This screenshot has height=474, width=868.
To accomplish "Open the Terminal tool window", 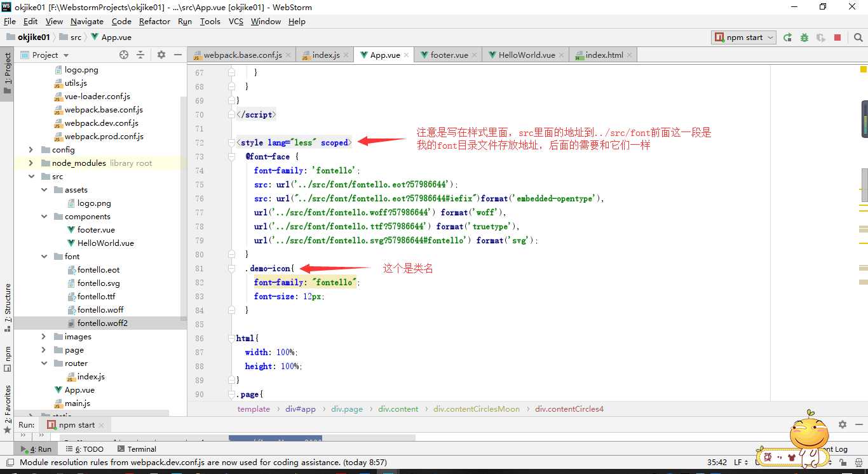I will [x=136, y=449].
